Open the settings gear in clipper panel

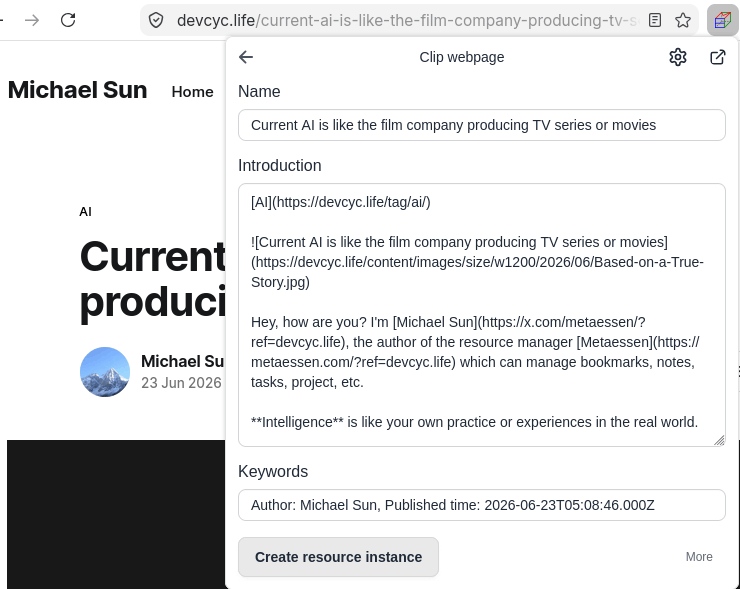tap(678, 57)
